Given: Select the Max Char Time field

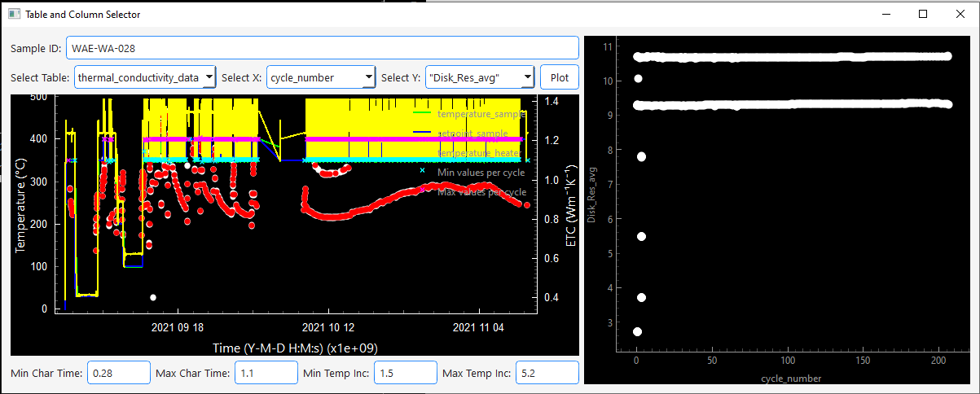Looking at the screenshot, I should [x=266, y=373].
